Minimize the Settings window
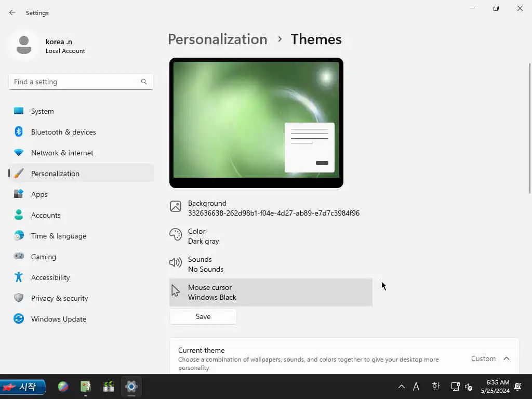The image size is (532, 399). click(x=472, y=8)
